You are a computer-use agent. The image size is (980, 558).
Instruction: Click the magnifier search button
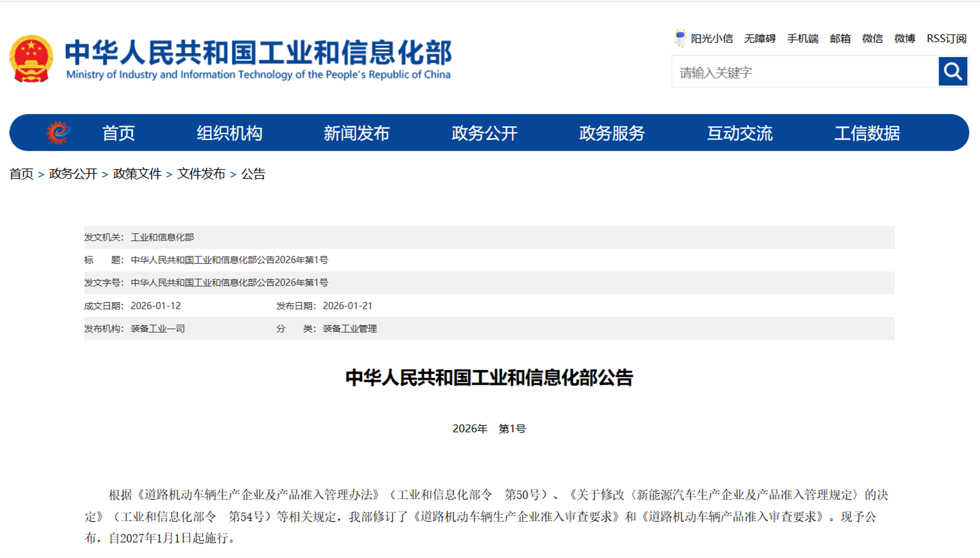pos(952,71)
